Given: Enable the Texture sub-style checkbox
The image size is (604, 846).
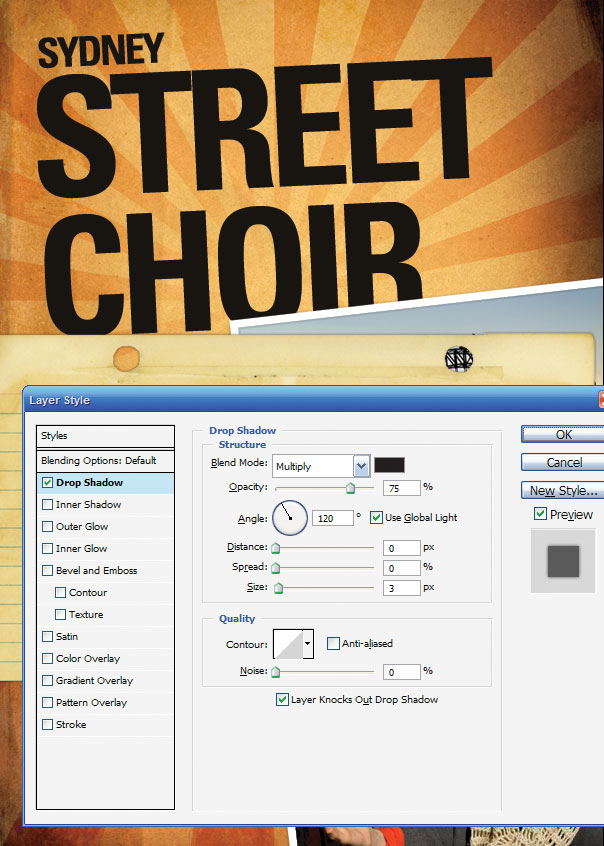Looking at the screenshot, I should pos(60,615).
